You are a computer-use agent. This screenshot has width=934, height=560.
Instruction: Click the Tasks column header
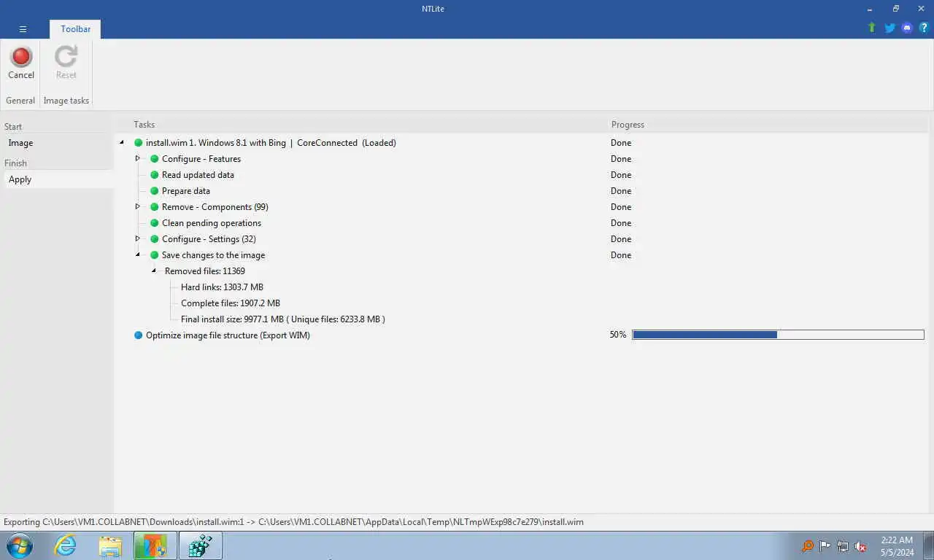point(144,125)
